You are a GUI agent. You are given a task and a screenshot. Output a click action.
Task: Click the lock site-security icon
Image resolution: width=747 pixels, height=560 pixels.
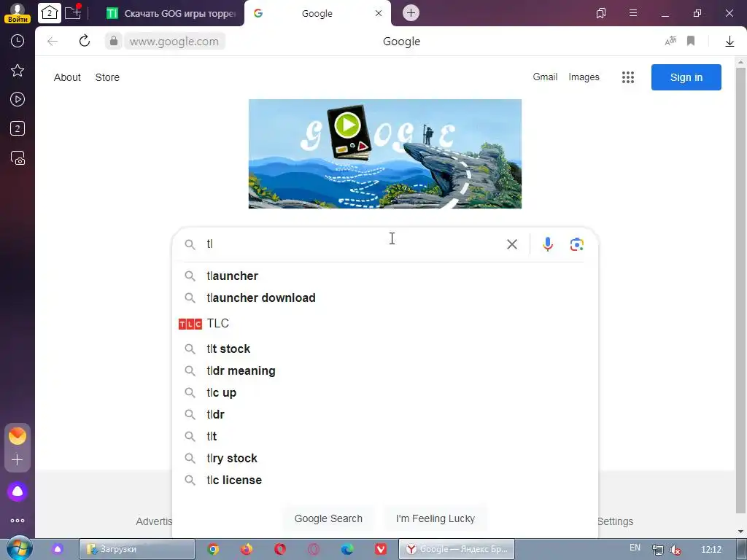113,42
